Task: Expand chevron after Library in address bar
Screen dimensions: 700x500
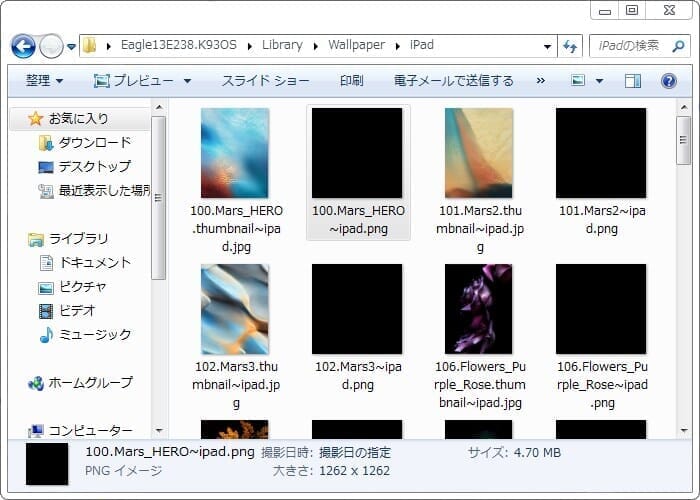Action: 316,46
